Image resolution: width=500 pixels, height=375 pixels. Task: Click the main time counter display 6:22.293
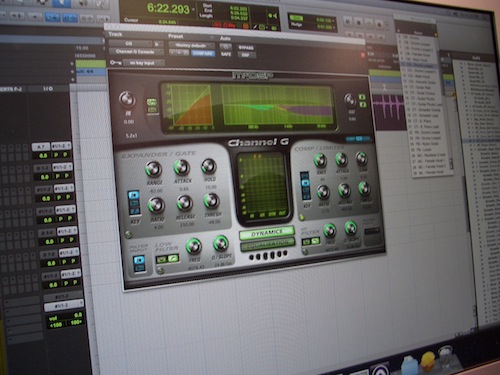click(x=168, y=8)
